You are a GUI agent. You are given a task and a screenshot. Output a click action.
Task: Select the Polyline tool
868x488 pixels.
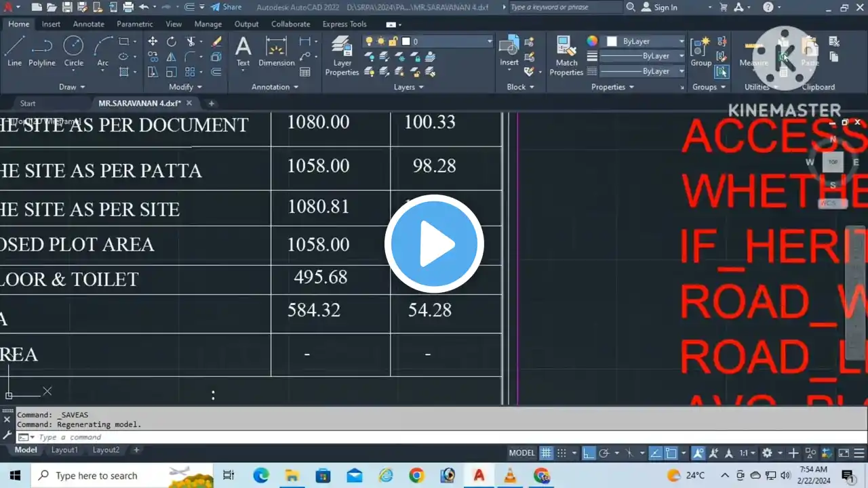42,51
